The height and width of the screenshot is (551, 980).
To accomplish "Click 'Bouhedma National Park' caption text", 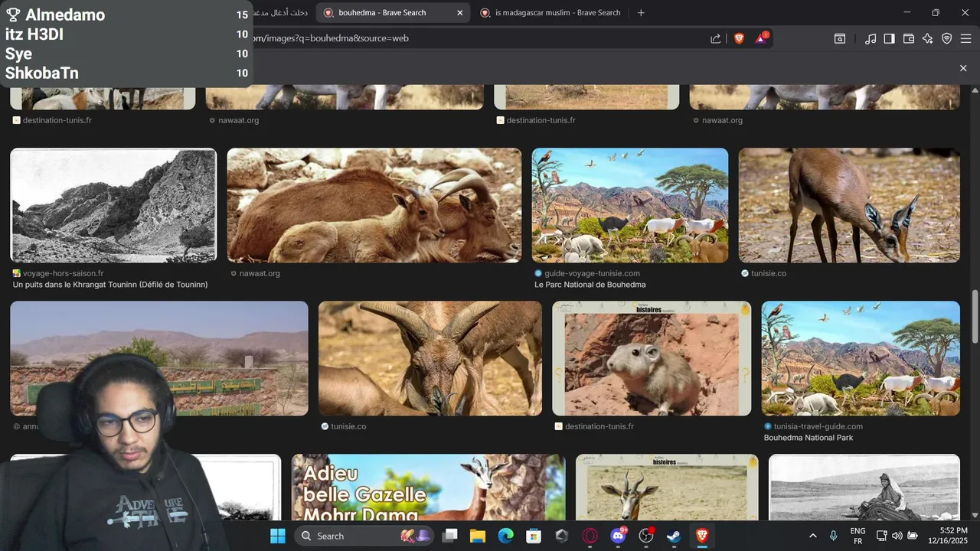I will (x=808, y=438).
